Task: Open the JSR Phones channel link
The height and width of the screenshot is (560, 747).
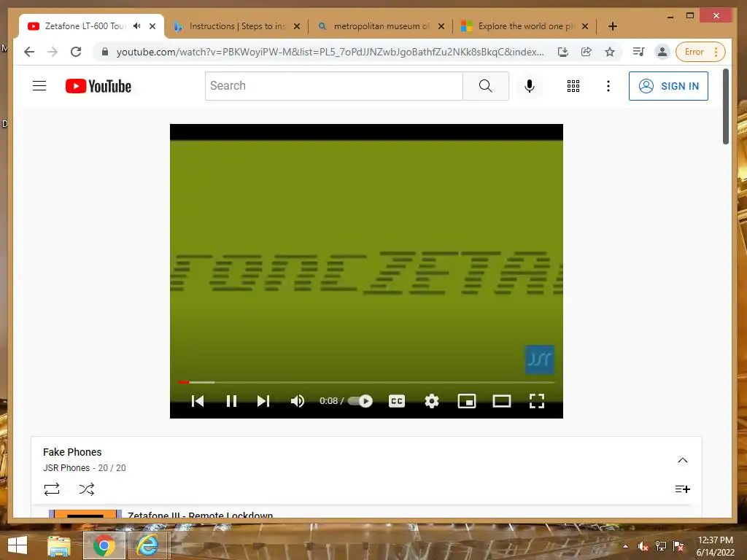Action: click(66, 467)
